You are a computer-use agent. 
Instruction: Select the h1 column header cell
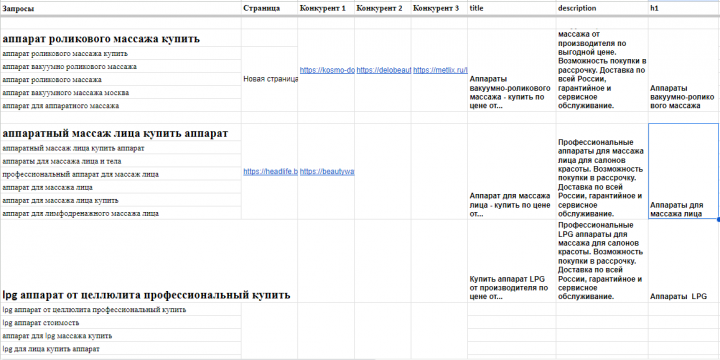(684, 9)
